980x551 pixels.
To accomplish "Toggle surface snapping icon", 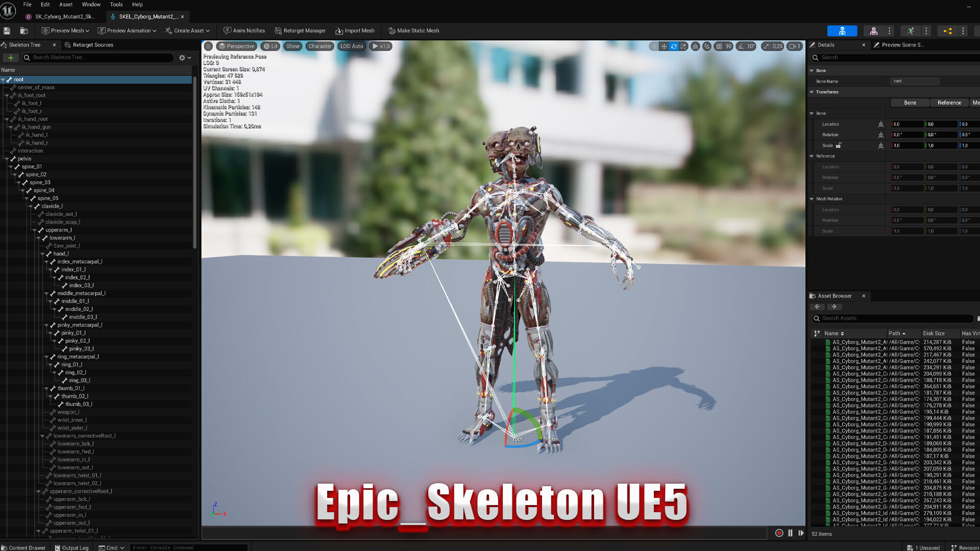I will click(707, 46).
